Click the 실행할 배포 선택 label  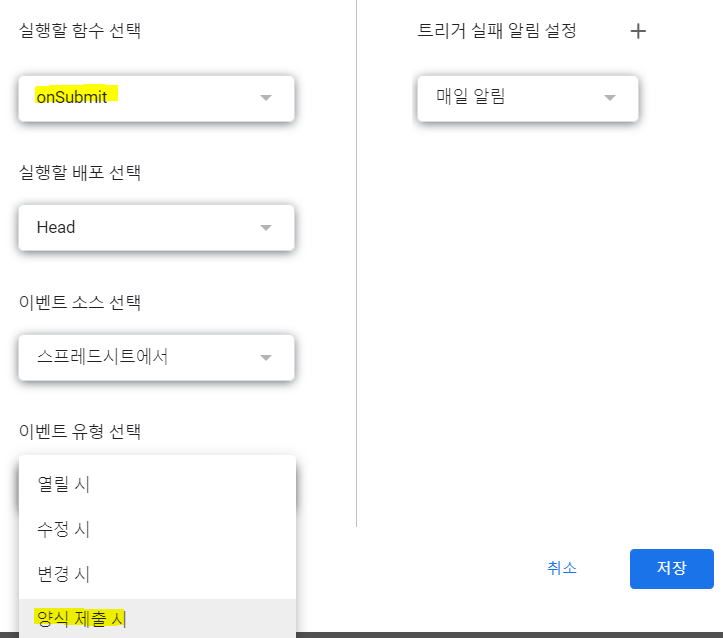coord(79,172)
